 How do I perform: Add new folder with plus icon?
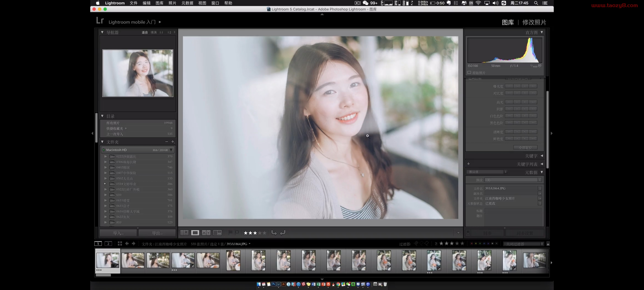[173, 142]
